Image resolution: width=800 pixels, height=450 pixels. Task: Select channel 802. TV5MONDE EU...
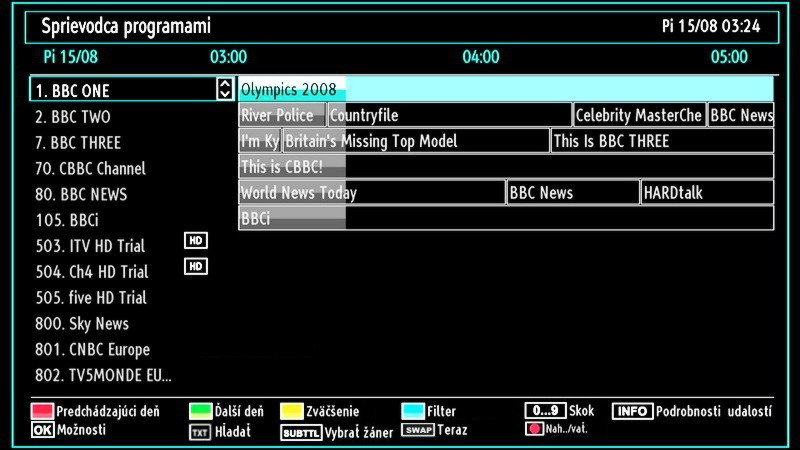point(103,376)
